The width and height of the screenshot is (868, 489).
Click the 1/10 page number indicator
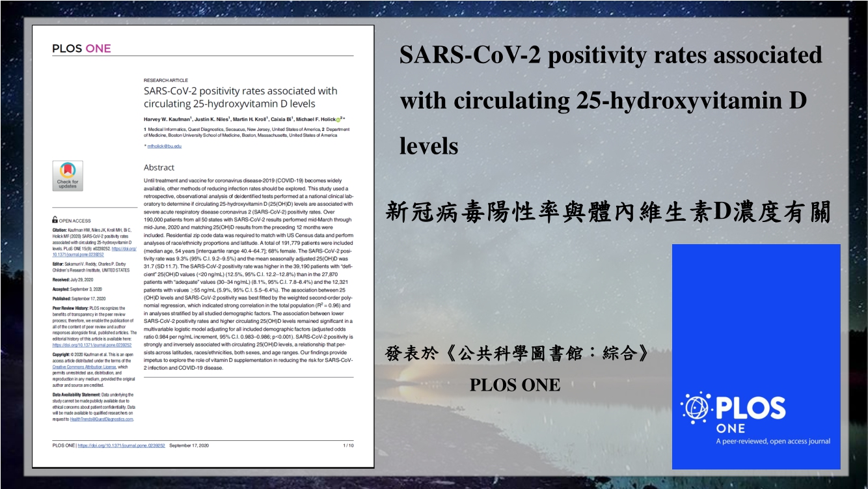coord(348,445)
